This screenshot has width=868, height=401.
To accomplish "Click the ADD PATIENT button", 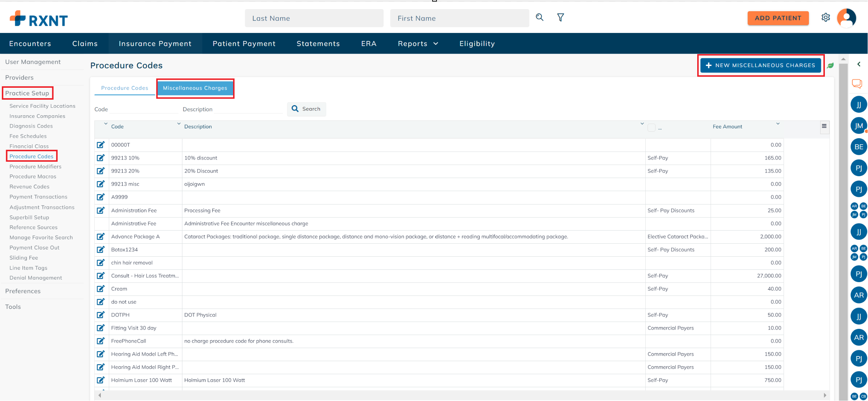I will 778,18.
